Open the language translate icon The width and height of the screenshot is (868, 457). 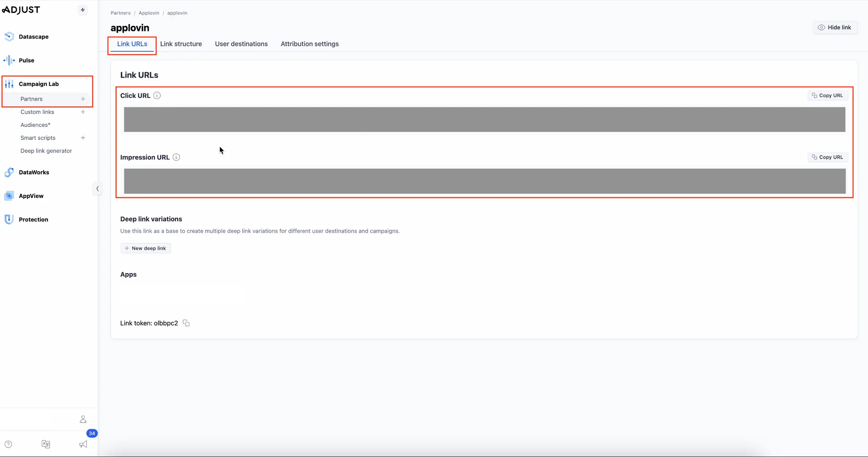tap(46, 444)
